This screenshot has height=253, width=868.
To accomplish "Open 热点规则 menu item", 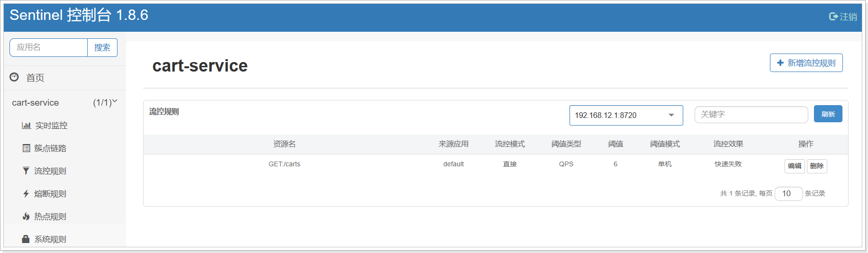I will pyautogui.click(x=50, y=217).
